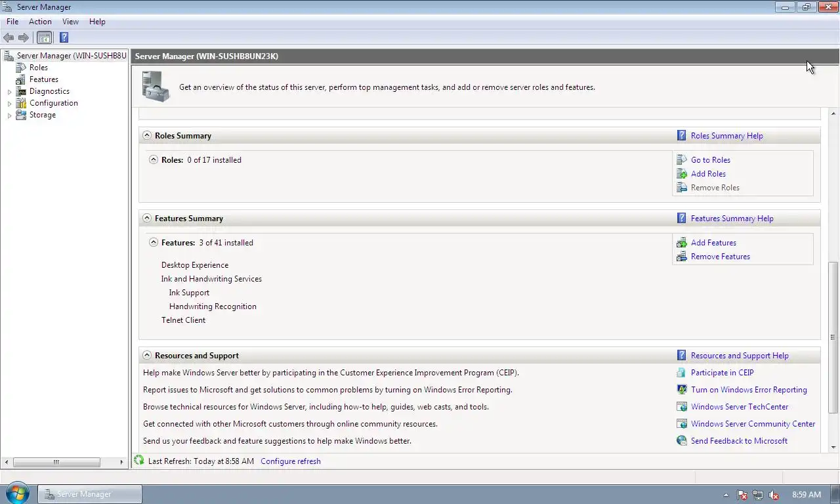Click the Remove Features link

pos(720,257)
